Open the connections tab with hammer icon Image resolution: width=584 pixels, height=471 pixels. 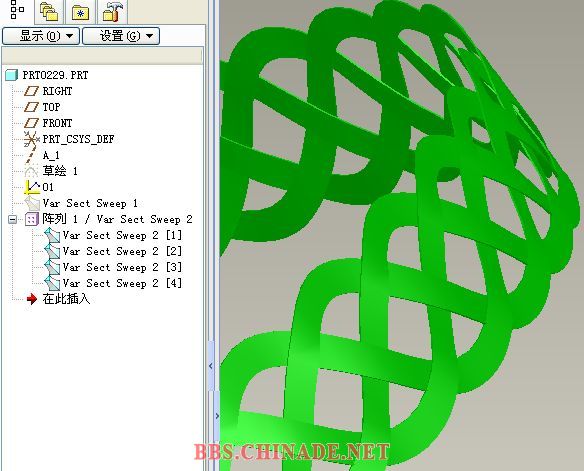click(112, 12)
